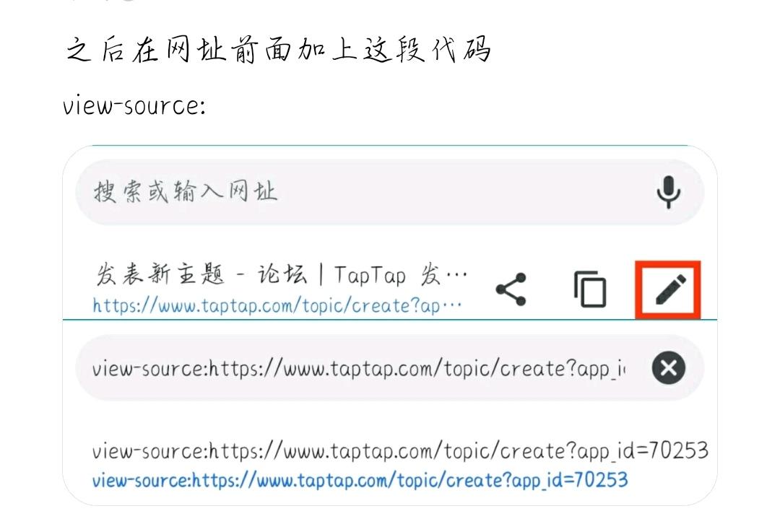The height and width of the screenshot is (532, 780).
Task: Choose the black view-source app_id=70253 suggestion
Action: coord(400,451)
